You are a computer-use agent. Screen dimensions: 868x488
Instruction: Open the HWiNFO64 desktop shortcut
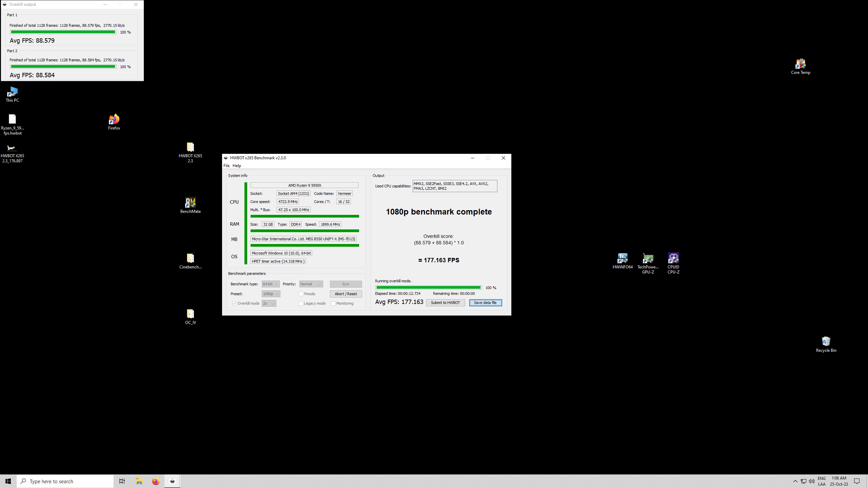(x=623, y=261)
